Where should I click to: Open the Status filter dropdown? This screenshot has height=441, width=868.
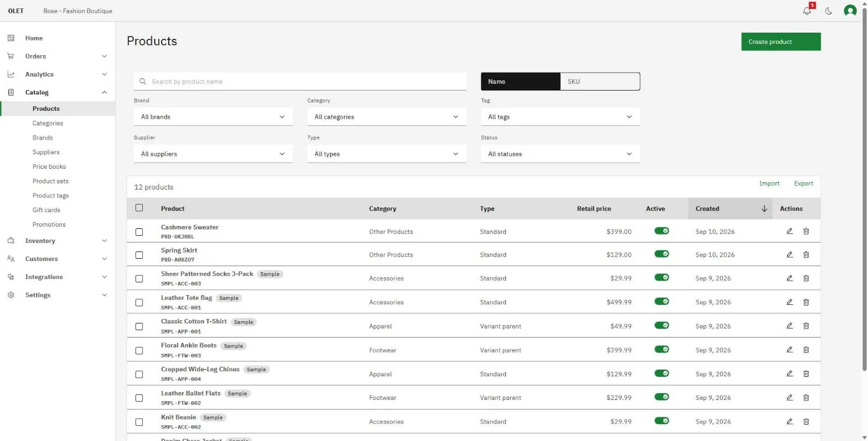tap(560, 154)
